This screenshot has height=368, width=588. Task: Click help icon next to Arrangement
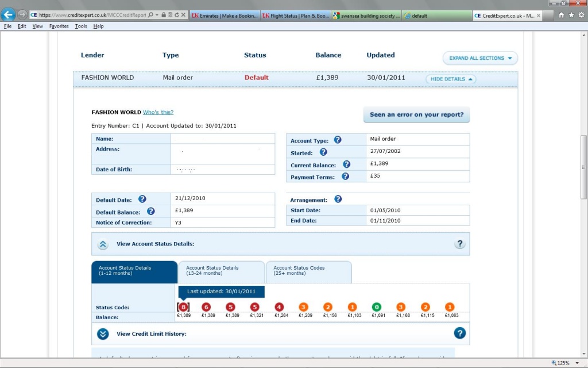click(338, 199)
